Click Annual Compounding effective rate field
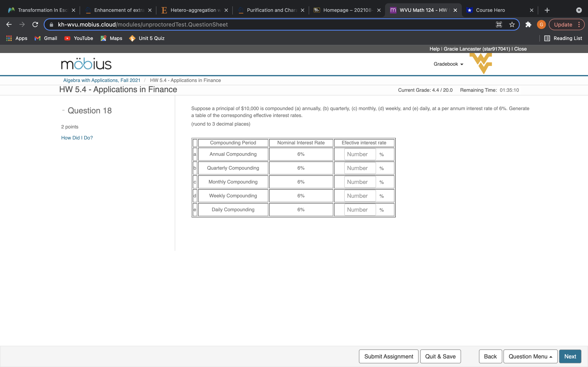This screenshot has height=367, width=588. [x=360, y=154]
